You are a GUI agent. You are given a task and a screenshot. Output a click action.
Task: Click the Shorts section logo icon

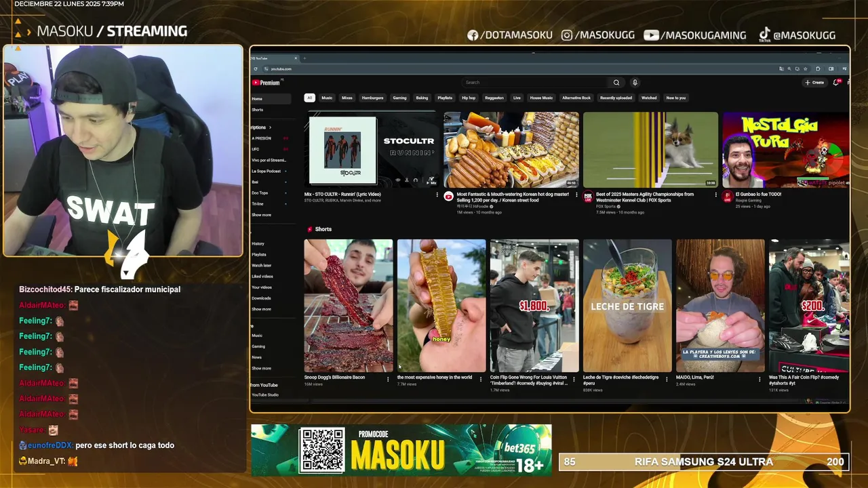click(x=310, y=229)
